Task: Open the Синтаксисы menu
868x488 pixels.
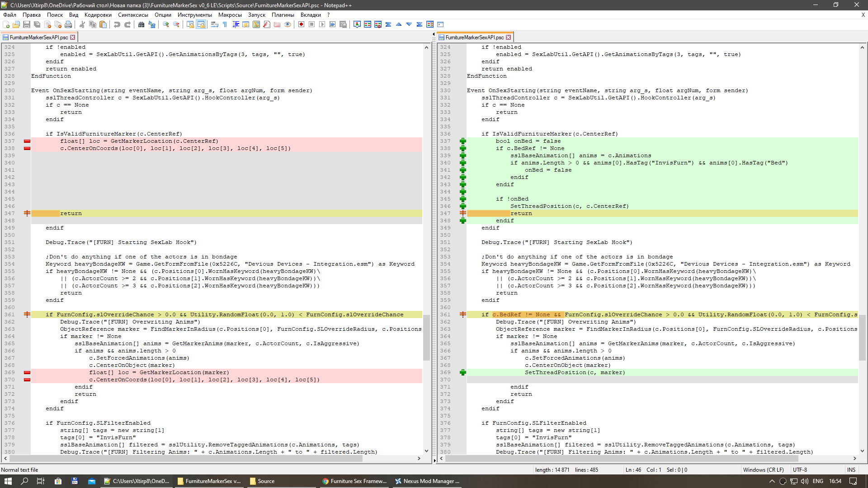Action: click(x=133, y=15)
